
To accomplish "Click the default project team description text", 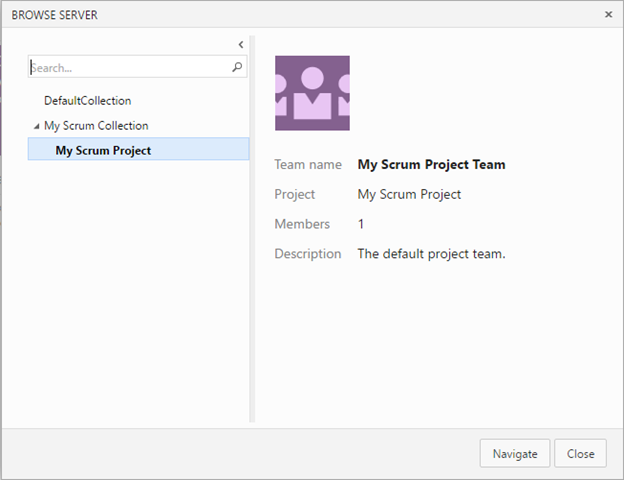I will 431,254.
